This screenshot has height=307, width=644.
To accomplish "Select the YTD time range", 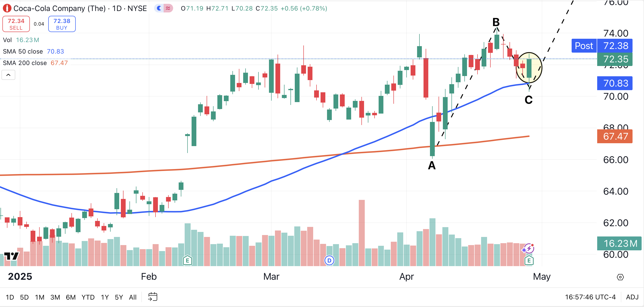I will coord(88,297).
